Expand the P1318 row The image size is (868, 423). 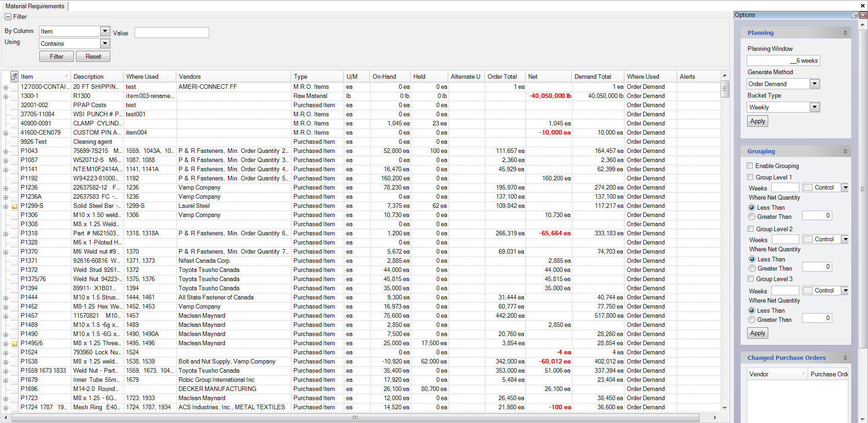pos(6,233)
